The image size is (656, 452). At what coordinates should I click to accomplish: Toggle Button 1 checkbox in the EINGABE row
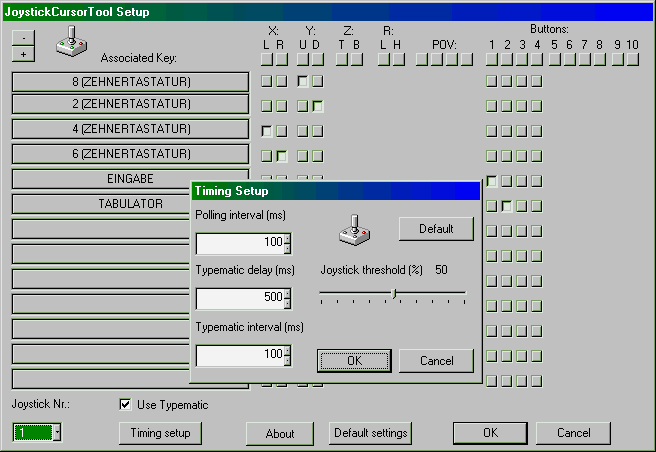point(491,181)
